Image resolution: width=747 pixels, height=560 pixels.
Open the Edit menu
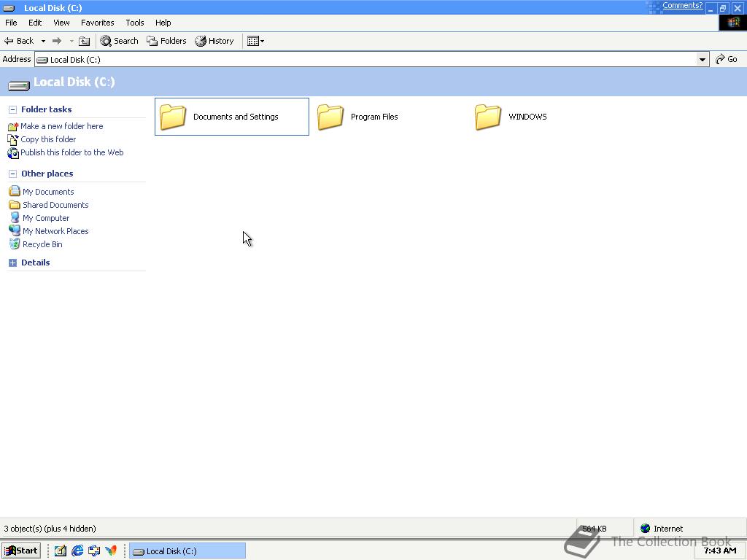pos(35,23)
